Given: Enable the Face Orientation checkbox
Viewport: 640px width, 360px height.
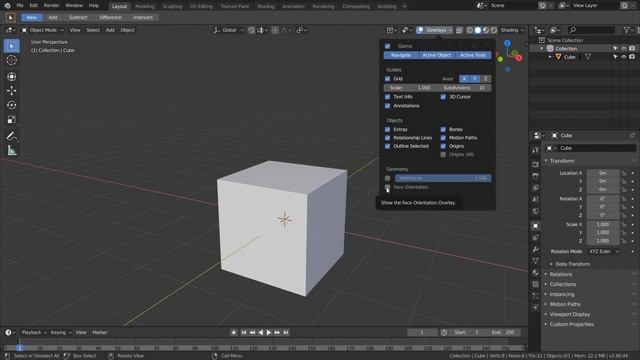Looking at the screenshot, I should coord(387,187).
